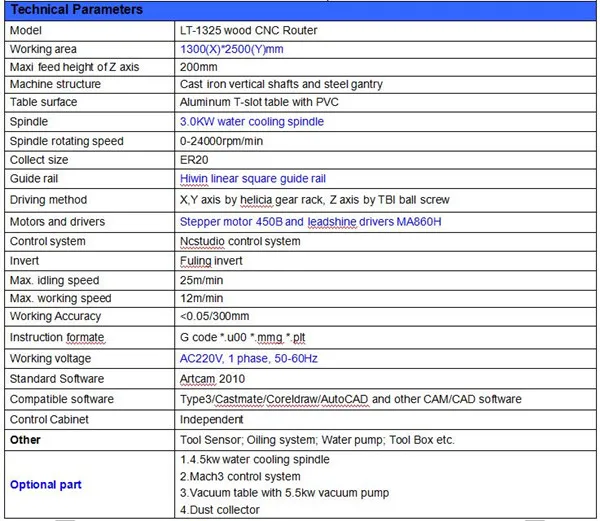Click 'Stepper motor 450B and leadshine drivers MA860H'

(310, 222)
